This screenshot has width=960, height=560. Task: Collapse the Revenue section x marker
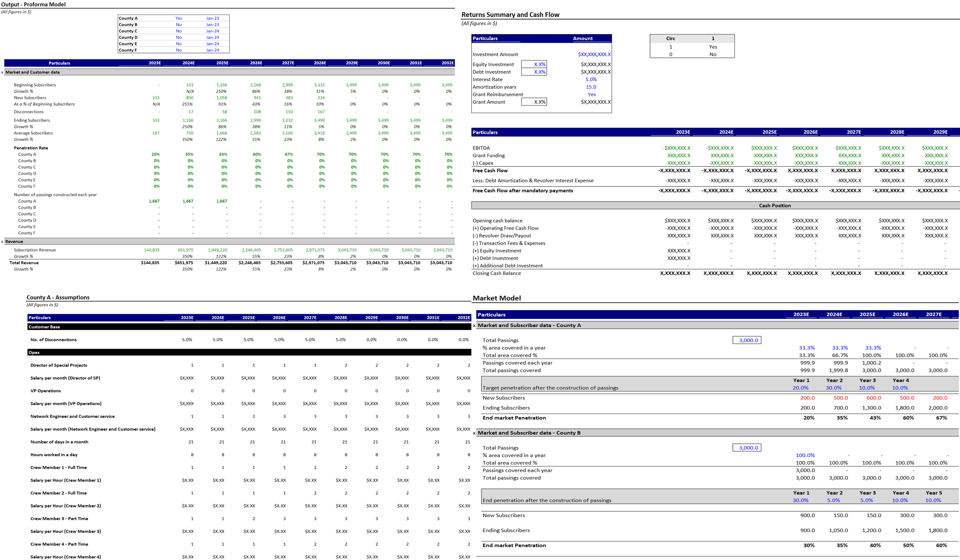2,242
